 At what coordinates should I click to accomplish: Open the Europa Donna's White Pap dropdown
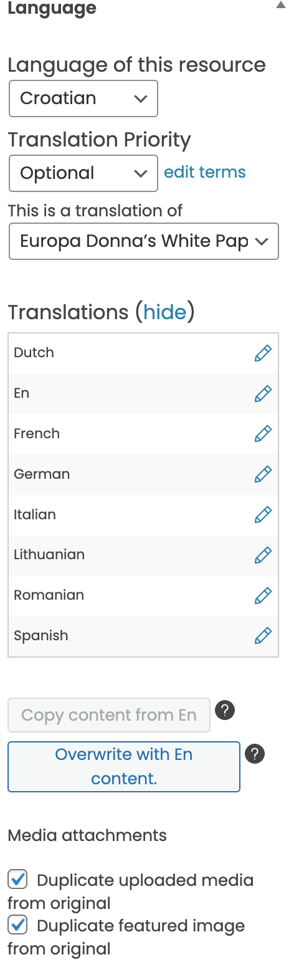[x=144, y=241]
